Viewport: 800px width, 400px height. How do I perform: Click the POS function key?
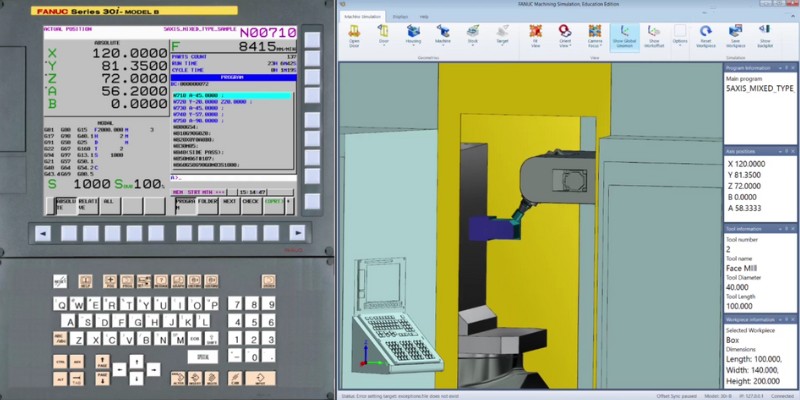(x=110, y=281)
